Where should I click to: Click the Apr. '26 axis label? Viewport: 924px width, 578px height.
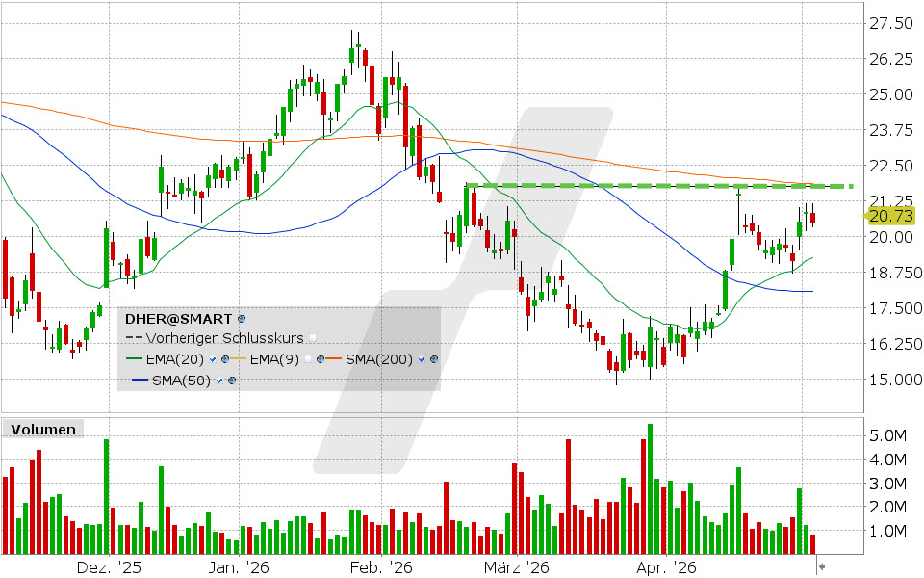point(666,568)
